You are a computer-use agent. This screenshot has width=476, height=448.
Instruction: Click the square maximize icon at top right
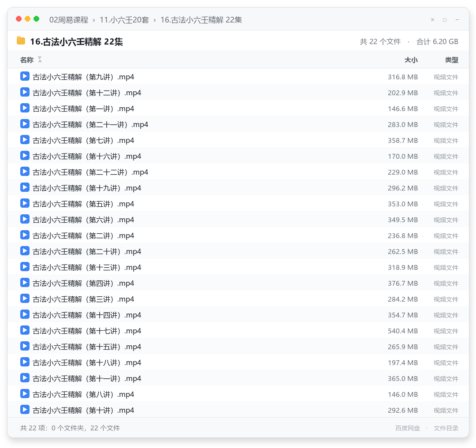coord(445,20)
